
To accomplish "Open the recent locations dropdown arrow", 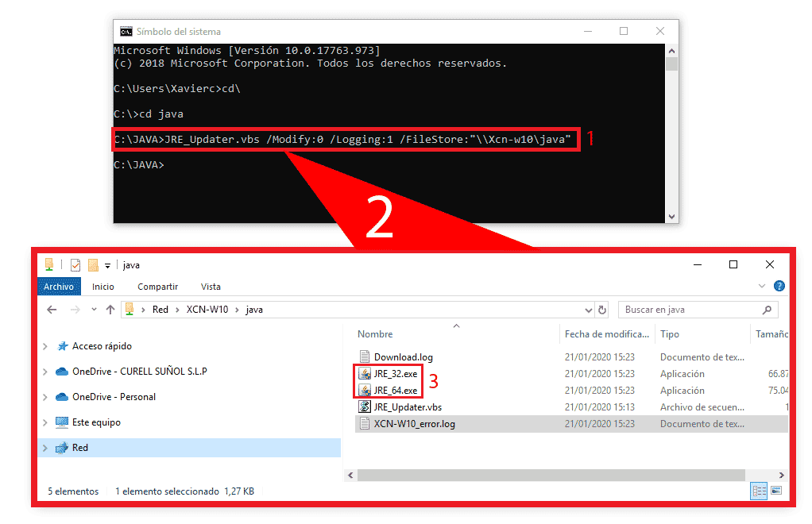I will click(93, 310).
